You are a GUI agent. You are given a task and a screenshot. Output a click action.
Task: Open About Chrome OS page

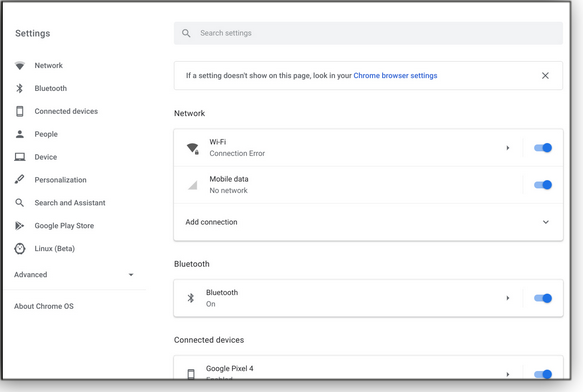tap(44, 306)
